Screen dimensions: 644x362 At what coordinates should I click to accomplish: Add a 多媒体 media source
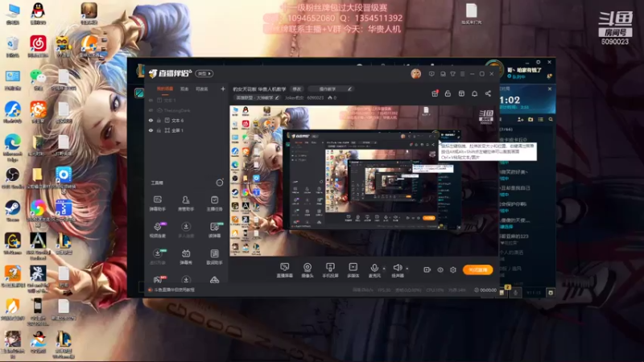point(353,270)
